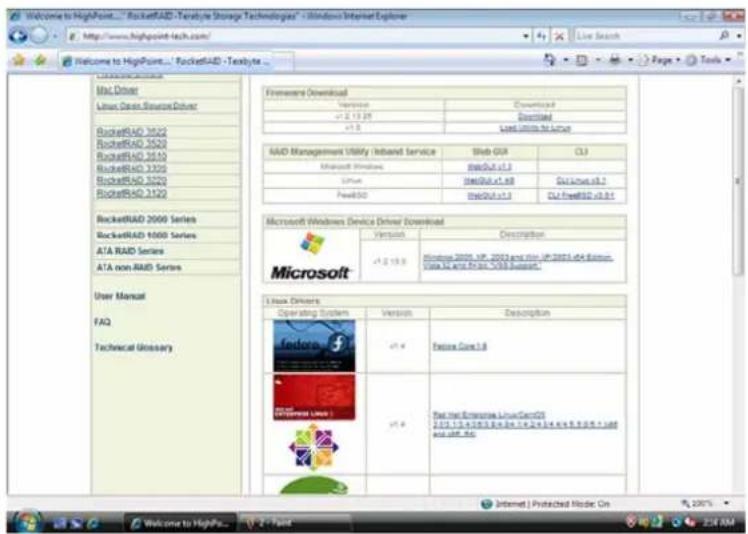
Task: Click inside the Live Search box
Action: click(x=644, y=36)
